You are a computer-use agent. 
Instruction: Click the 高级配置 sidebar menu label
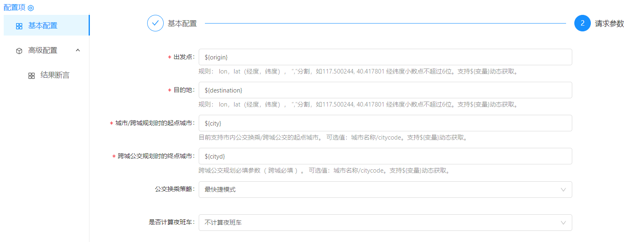pos(43,50)
